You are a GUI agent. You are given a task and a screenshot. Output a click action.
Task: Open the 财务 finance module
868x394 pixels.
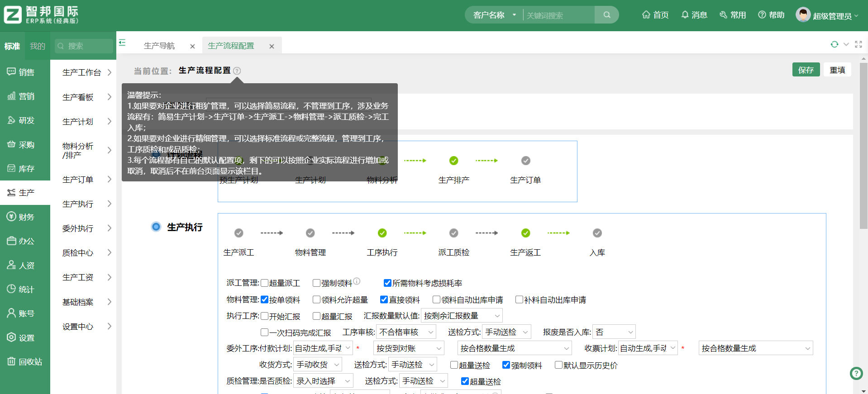pos(21,217)
